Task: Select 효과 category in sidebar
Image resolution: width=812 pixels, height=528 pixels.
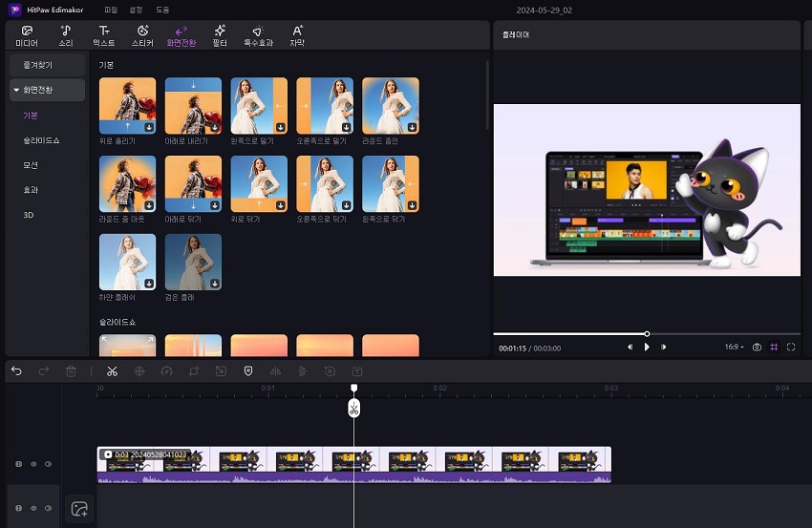Action: click(31, 190)
